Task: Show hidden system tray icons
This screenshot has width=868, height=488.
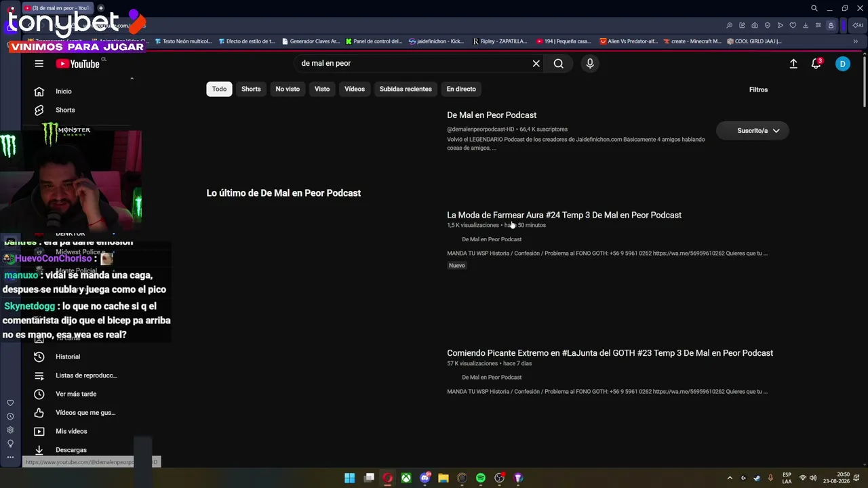Action: (x=730, y=478)
